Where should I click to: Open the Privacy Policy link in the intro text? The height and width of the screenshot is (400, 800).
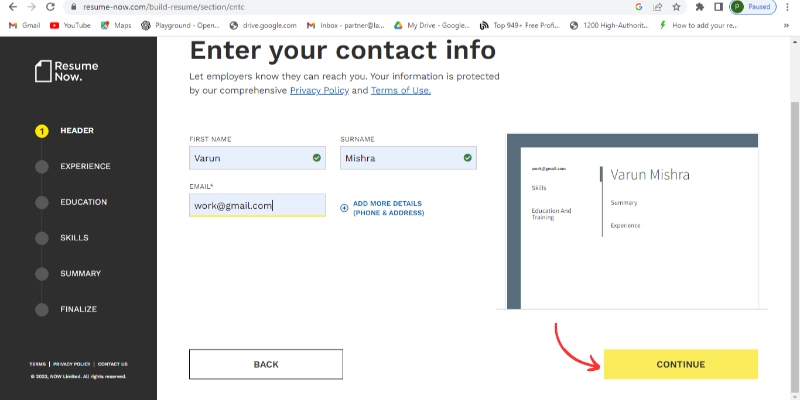[318, 91]
